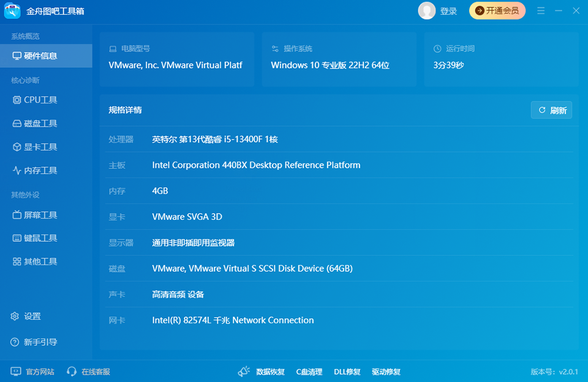This screenshot has width=588, height=382.
Task: Click the 网卡 row label
Action: click(x=116, y=320)
